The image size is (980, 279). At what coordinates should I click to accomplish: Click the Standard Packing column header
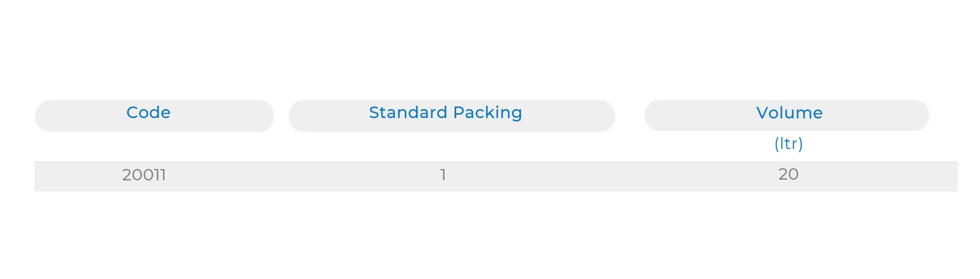click(x=445, y=113)
